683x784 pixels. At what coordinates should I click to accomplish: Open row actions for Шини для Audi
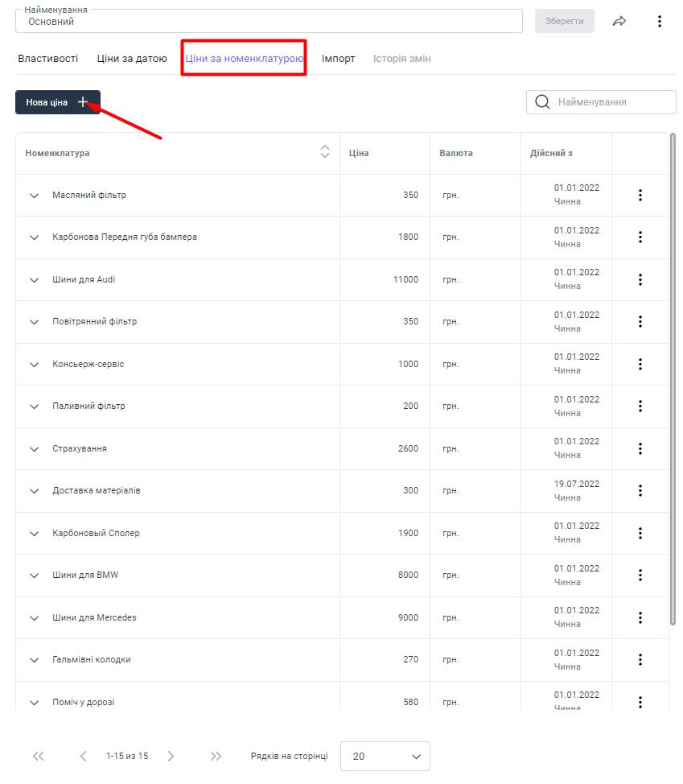[640, 279]
